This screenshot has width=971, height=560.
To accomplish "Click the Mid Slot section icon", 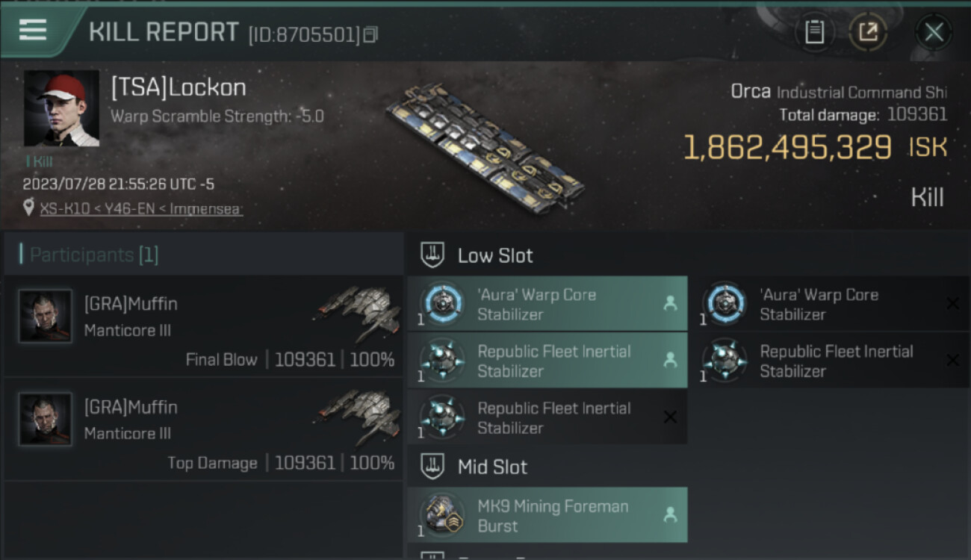I will 432,467.
